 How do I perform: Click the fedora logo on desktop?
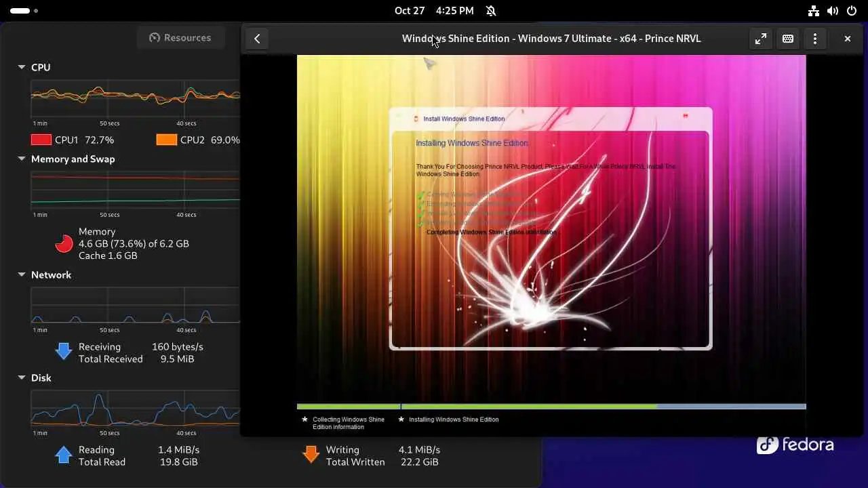point(795,445)
